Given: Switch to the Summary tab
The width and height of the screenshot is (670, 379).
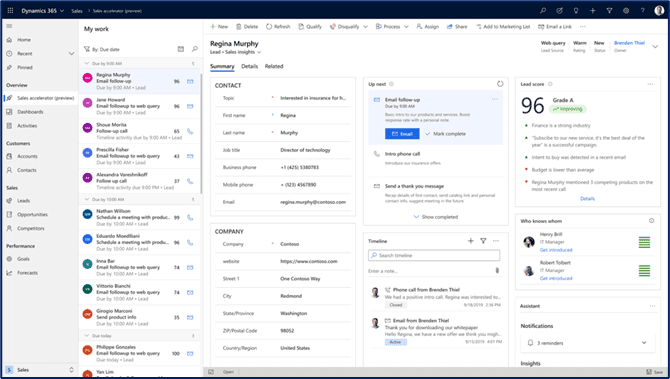Looking at the screenshot, I should tap(222, 66).
